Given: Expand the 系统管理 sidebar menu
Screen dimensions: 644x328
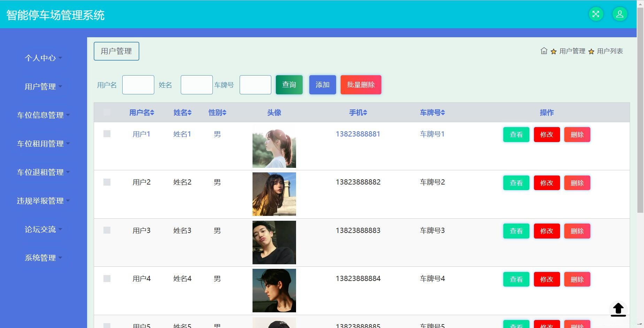Looking at the screenshot, I should point(43,258).
